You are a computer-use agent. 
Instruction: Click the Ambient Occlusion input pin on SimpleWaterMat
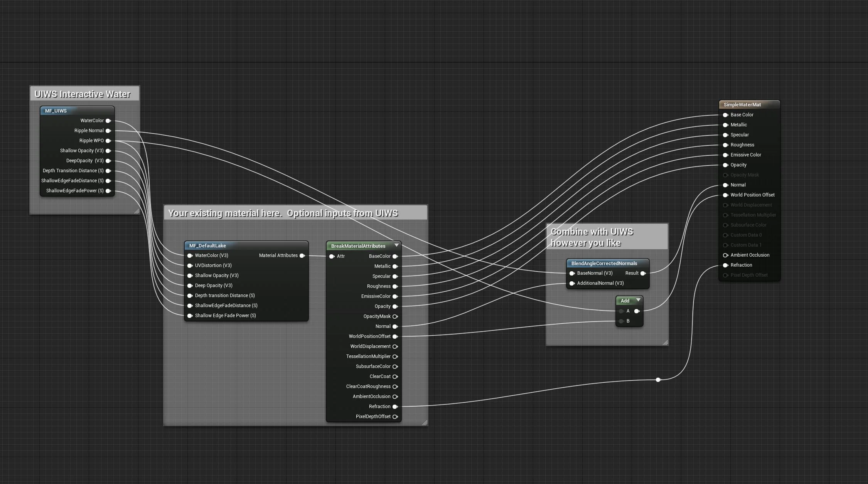pos(725,255)
